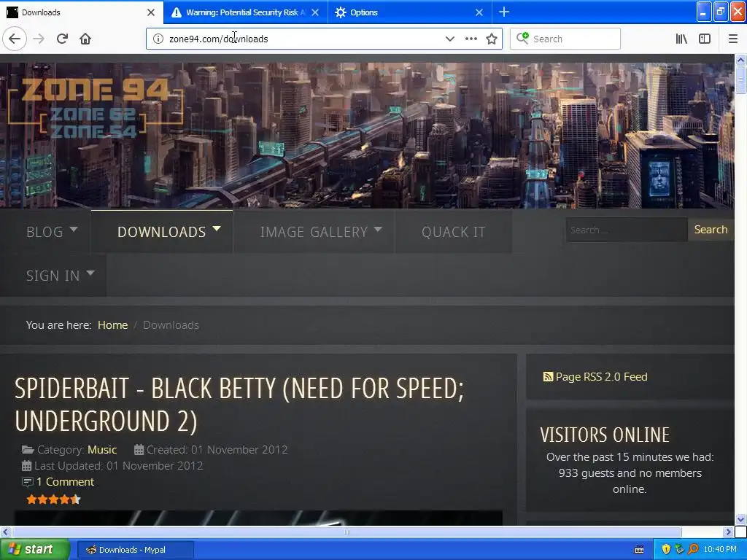Click the Visitors Online heading
The height and width of the screenshot is (560, 747).
click(x=605, y=435)
